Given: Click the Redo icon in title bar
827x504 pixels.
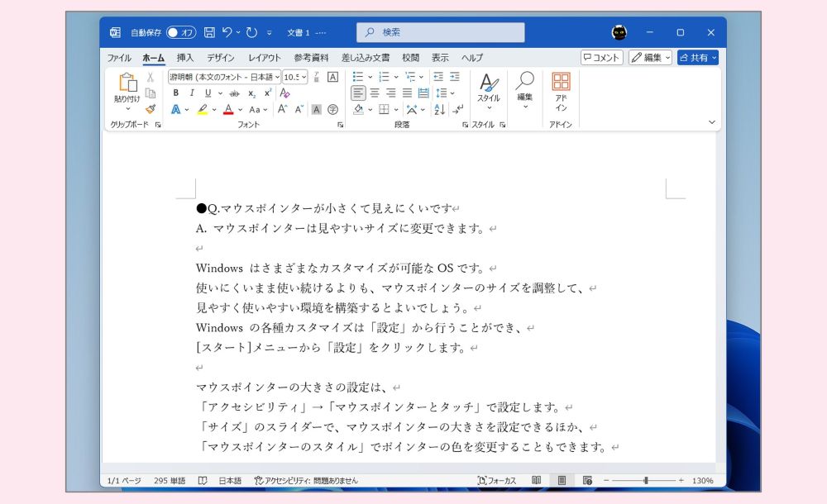Looking at the screenshot, I should click(251, 33).
